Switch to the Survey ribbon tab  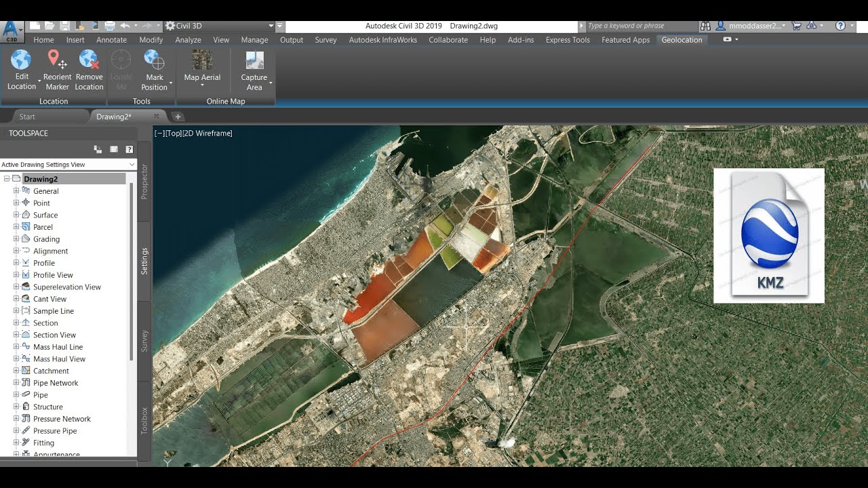coord(325,40)
